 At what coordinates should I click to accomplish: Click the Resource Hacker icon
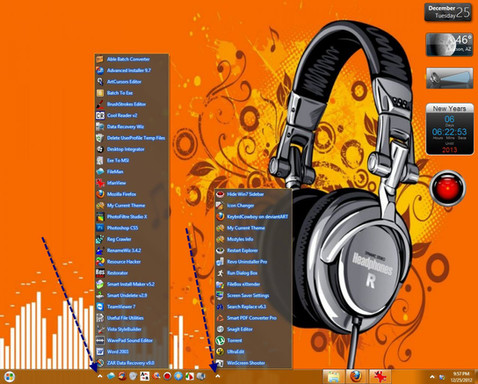(100, 262)
